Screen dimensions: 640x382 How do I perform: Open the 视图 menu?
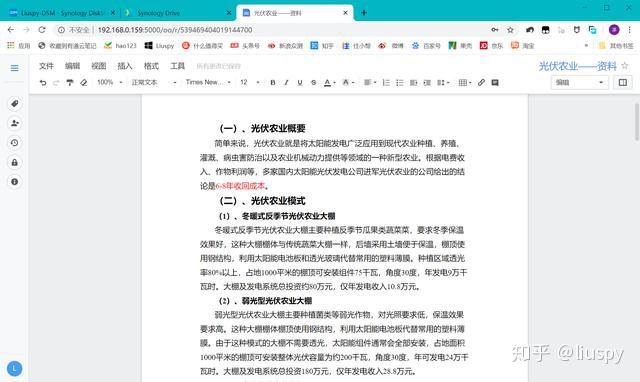pyautogui.click(x=98, y=66)
